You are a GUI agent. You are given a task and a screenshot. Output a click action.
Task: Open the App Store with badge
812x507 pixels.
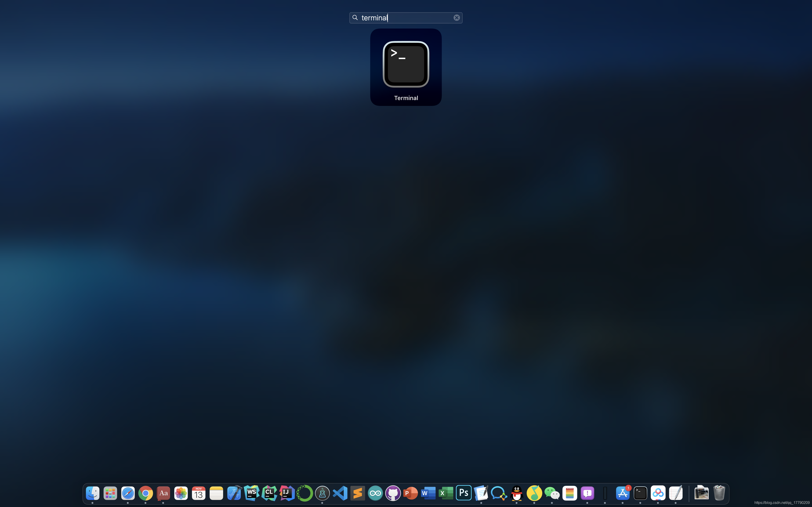623,493
